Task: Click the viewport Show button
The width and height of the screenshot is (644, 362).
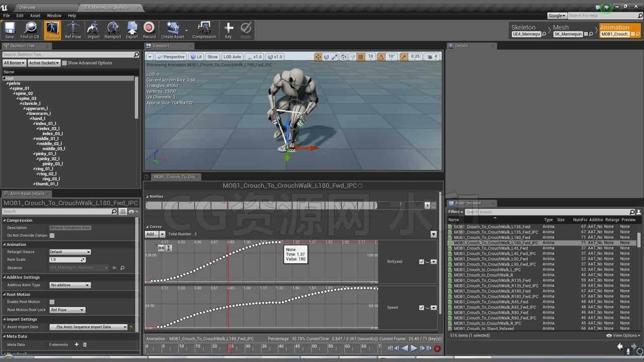Action: click(213, 57)
